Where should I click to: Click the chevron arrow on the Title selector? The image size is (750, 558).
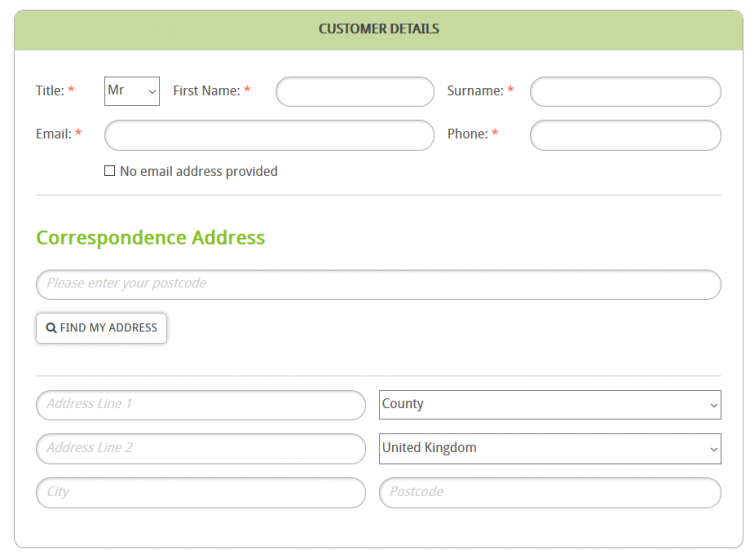tap(152, 91)
